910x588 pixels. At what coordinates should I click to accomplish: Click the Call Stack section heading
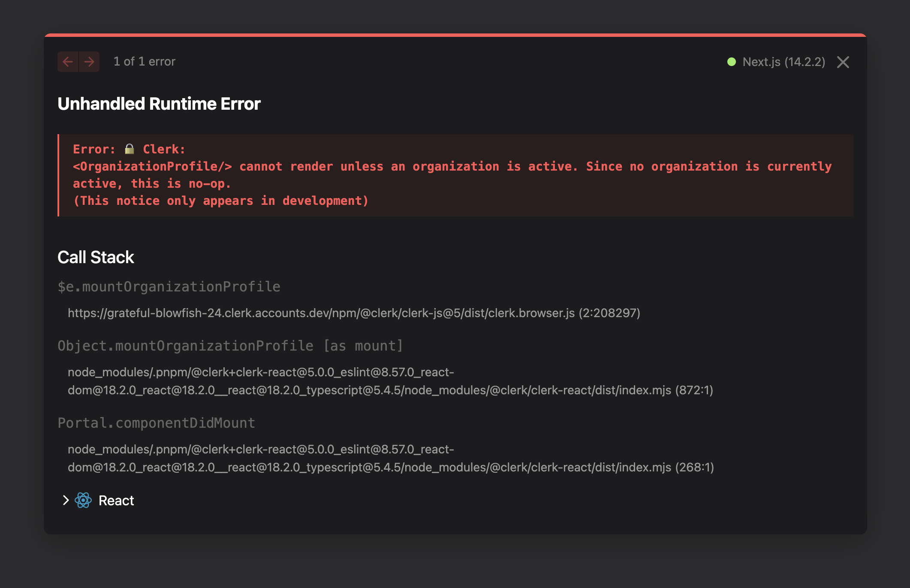pos(96,257)
